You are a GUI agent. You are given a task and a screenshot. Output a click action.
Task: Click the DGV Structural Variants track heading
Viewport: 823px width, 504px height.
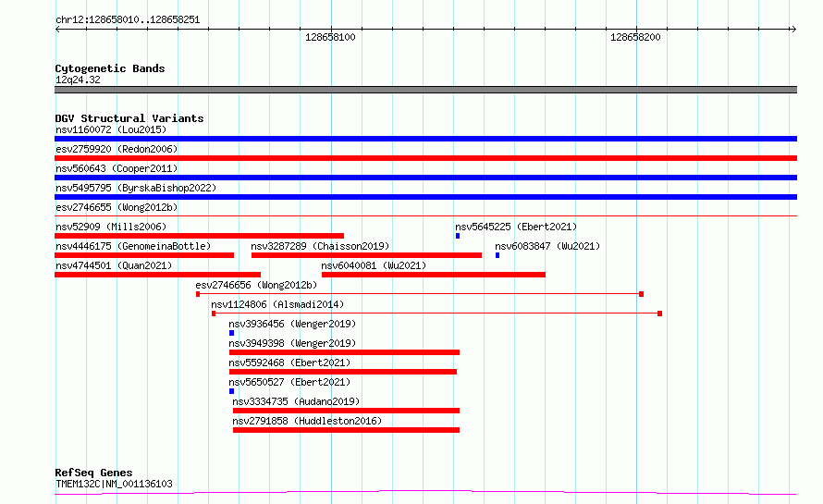(x=129, y=118)
